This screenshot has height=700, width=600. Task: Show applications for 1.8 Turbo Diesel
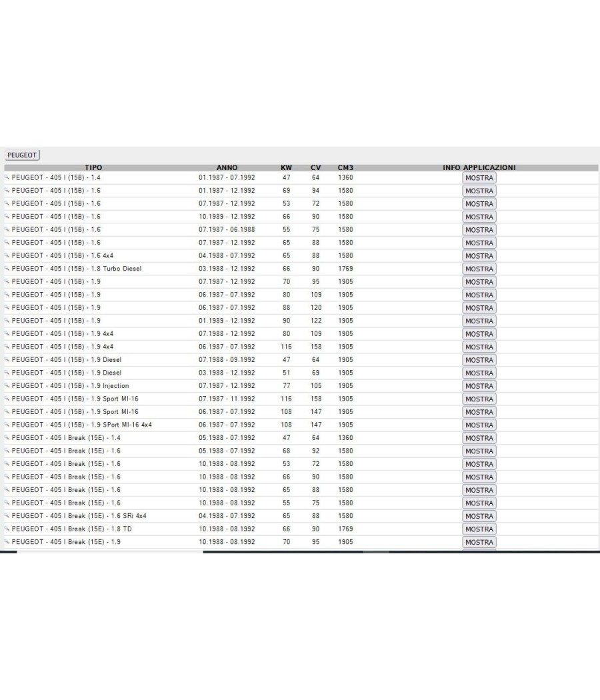coord(479,269)
